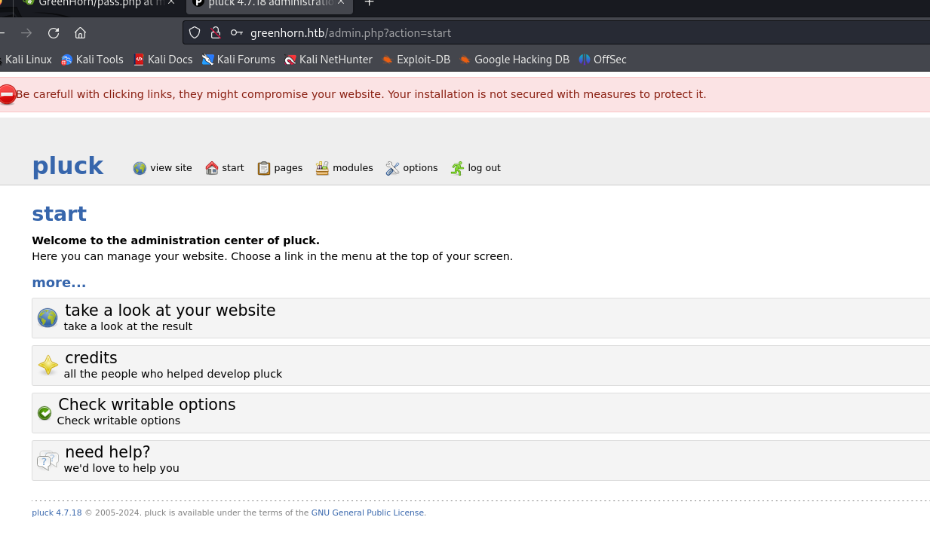Open the OffSec bookmark
This screenshot has width=930, height=560.
click(603, 60)
